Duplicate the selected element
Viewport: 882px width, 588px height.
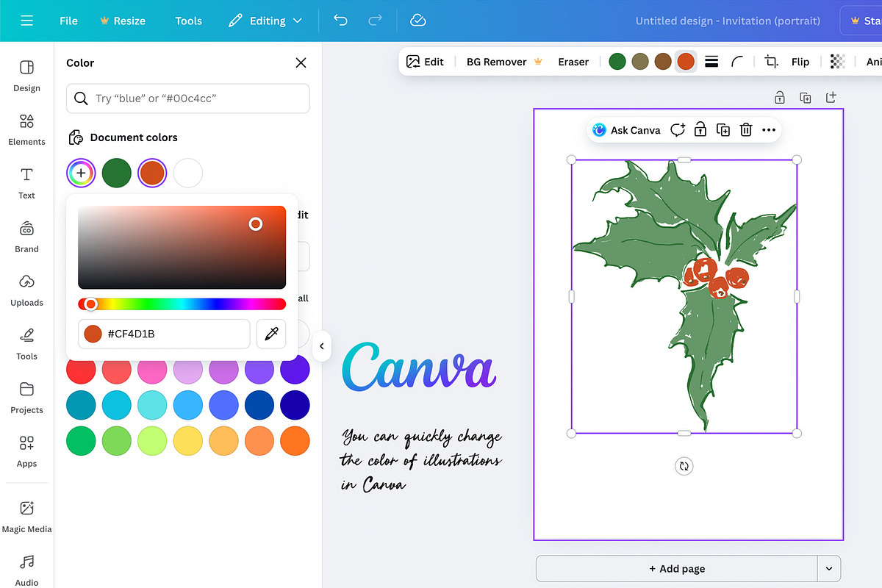pos(723,130)
